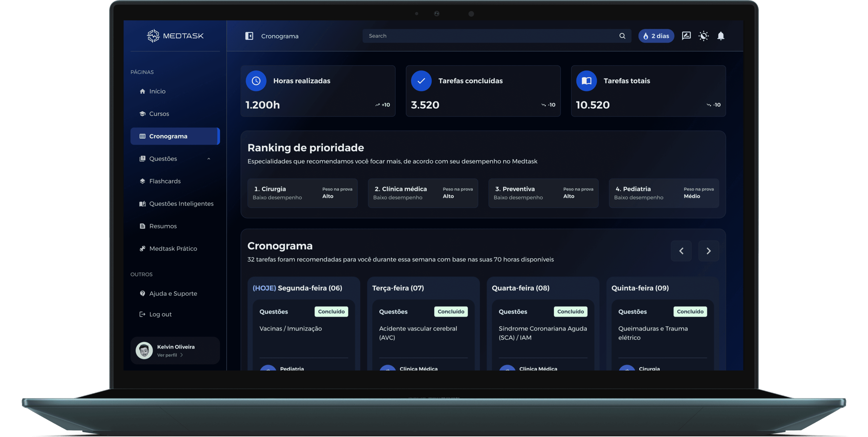The width and height of the screenshot is (868, 437).
Task: Open Cirurgia priority ranking card
Action: coord(302,193)
